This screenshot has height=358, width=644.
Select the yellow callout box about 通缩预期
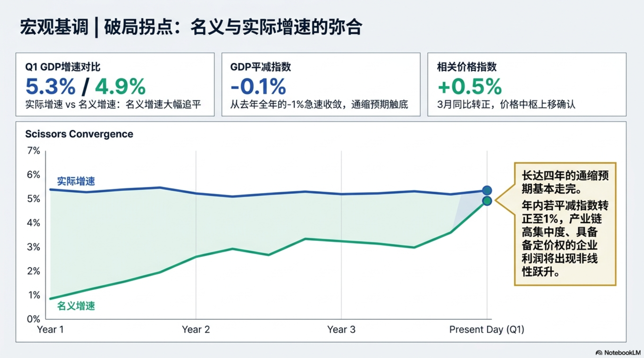(x=565, y=224)
